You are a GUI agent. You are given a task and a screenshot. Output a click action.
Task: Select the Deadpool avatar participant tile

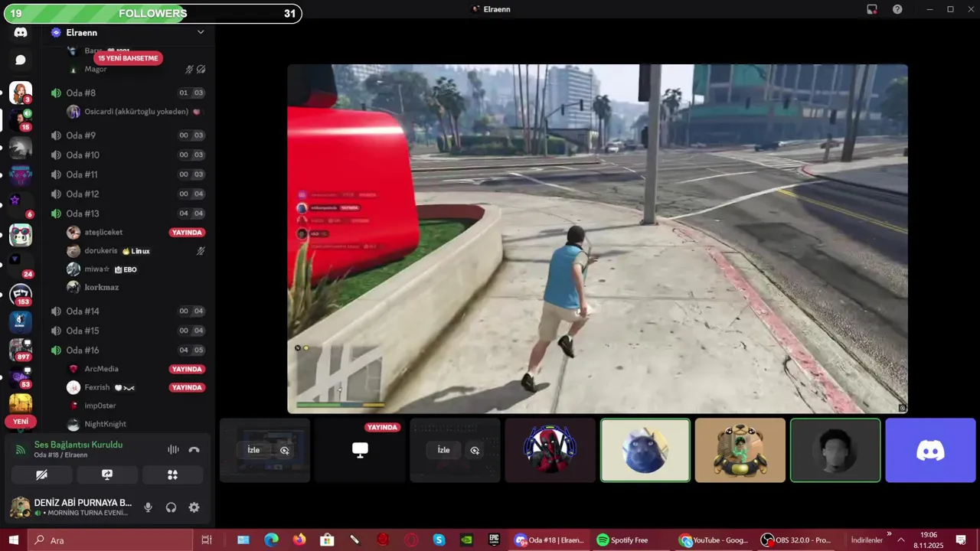550,450
